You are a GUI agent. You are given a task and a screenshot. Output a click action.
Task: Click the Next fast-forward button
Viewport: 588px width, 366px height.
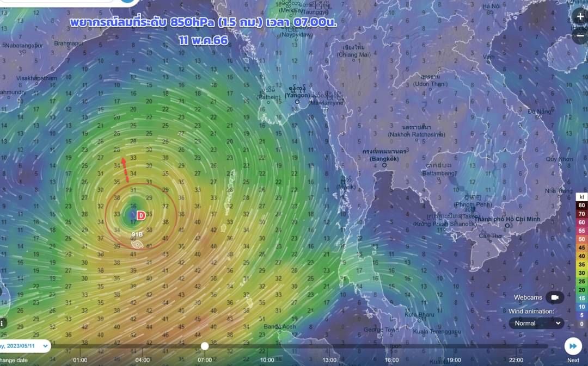point(573,346)
